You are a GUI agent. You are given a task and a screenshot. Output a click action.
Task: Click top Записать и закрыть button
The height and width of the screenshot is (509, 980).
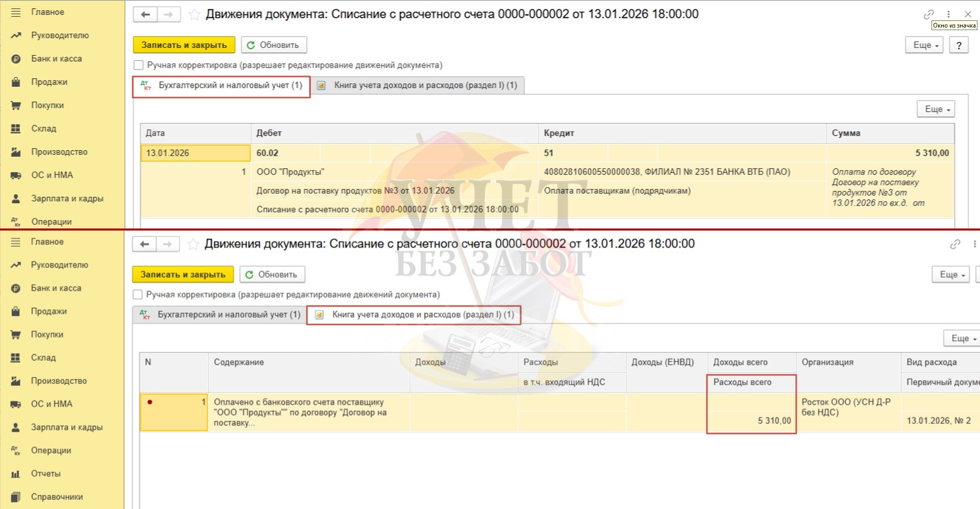[184, 45]
